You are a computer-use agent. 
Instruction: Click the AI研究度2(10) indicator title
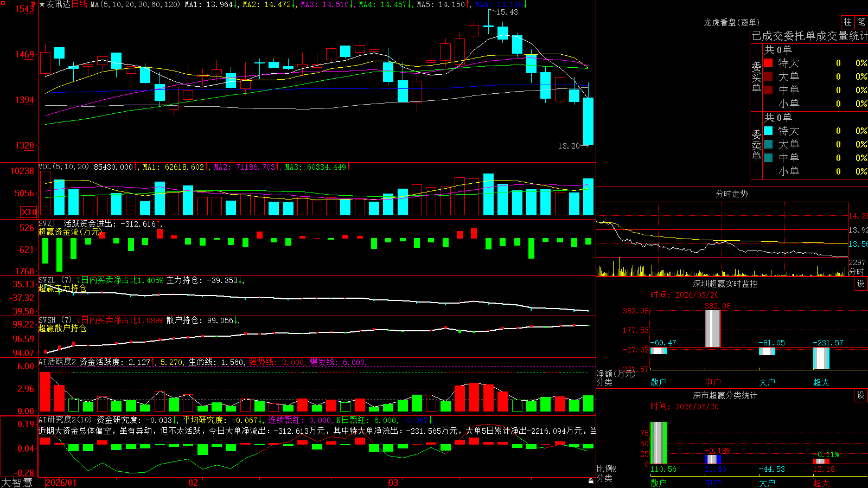click(65, 420)
